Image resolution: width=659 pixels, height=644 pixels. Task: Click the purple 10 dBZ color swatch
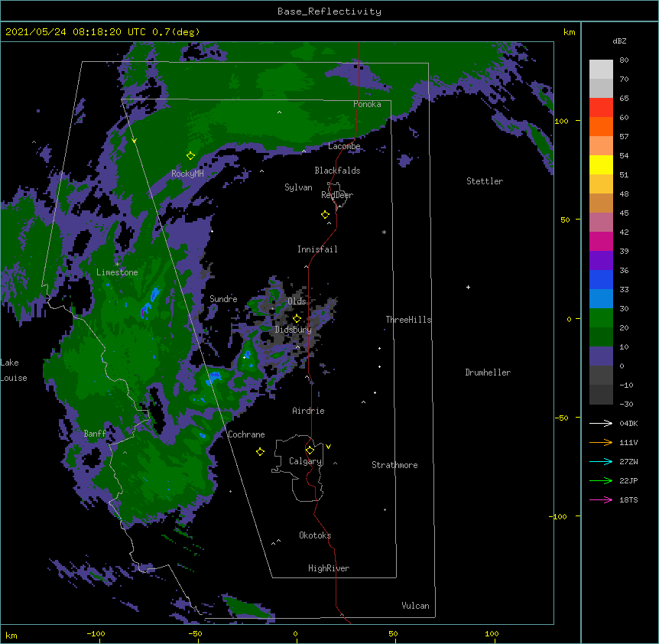(x=601, y=356)
